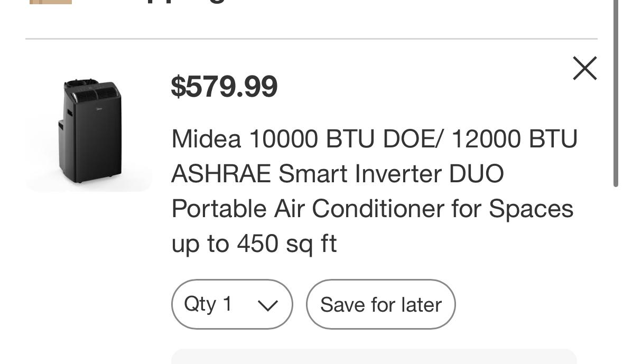Click the vertical scrollbar thumb on the right edge
The height and width of the screenshot is (364, 623).
tap(615, 95)
